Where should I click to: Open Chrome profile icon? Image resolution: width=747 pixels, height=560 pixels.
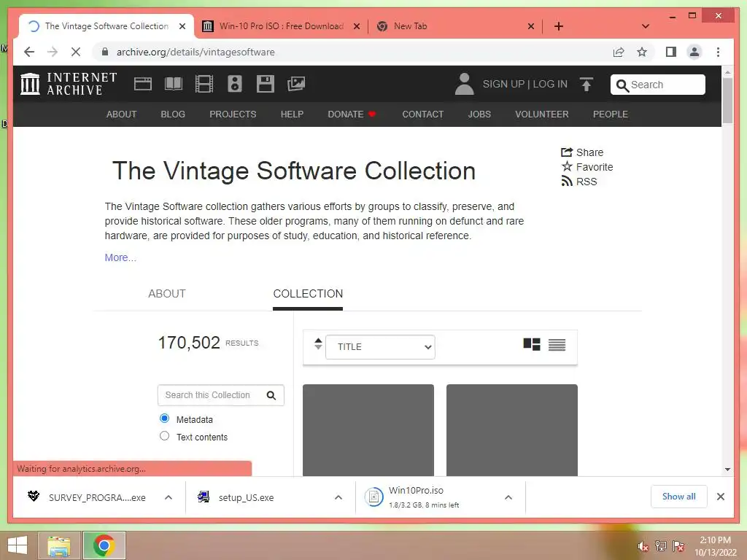(x=694, y=52)
